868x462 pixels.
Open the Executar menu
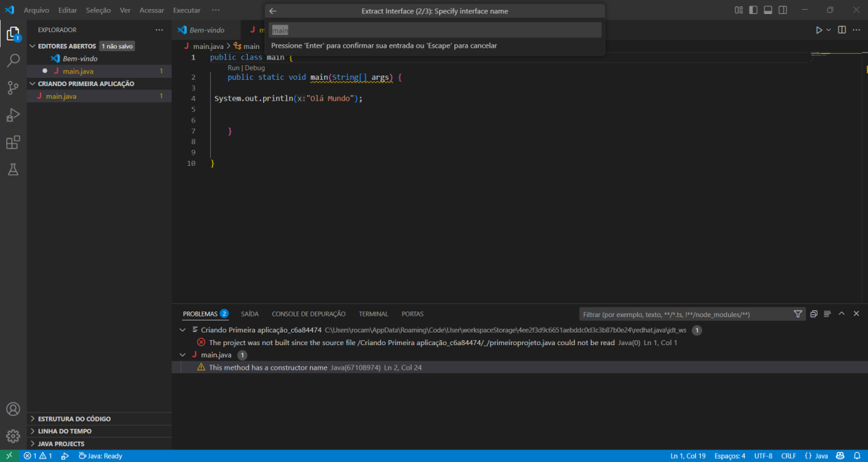click(x=187, y=10)
